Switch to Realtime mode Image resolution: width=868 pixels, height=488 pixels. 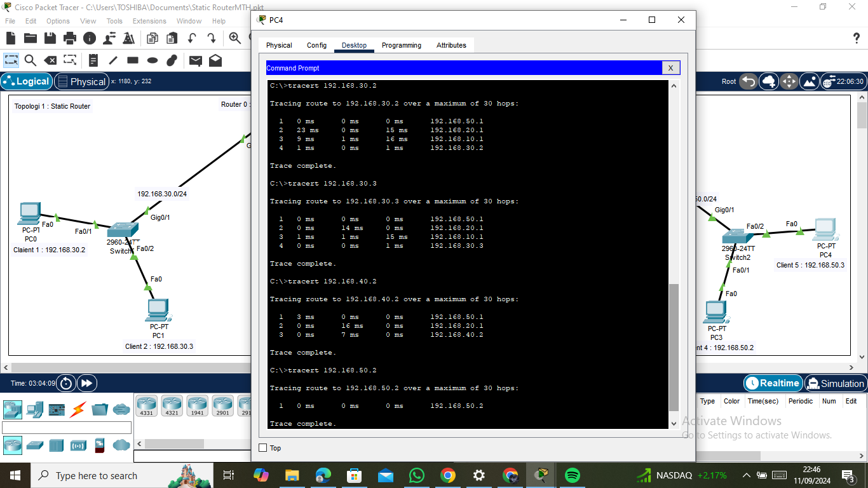click(773, 383)
